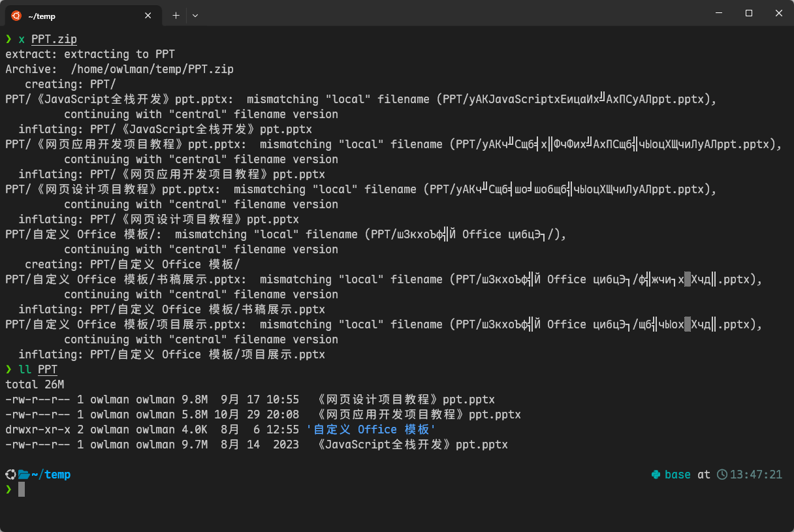Click the drwxr-xr-x permissions entry
The height and width of the screenshot is (532, 794).
click(x=38, y=430)
